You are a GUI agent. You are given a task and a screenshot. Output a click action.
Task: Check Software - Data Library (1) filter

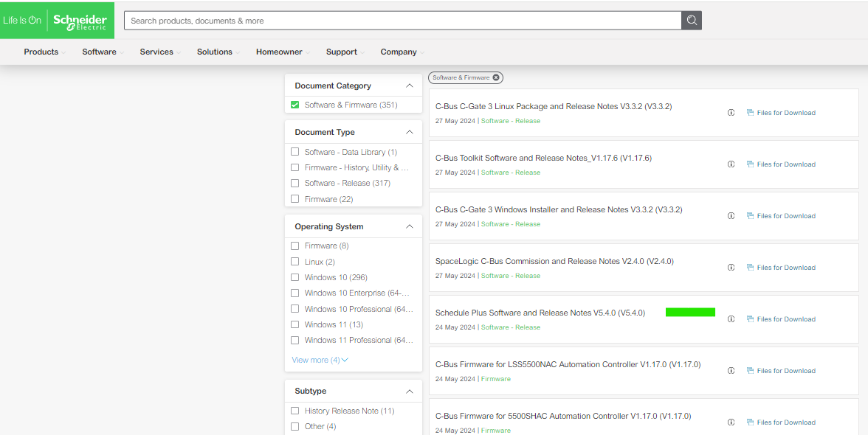294,151
